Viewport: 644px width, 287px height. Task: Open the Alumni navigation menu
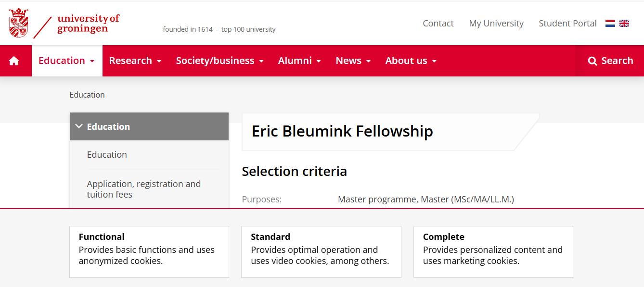(299, 61)
